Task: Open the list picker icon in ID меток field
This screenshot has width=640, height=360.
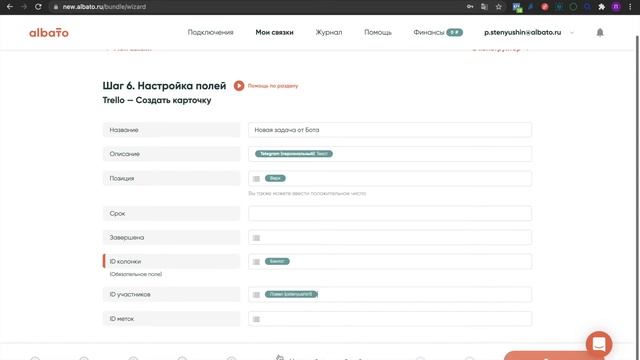Action: [x=256, y=319]
